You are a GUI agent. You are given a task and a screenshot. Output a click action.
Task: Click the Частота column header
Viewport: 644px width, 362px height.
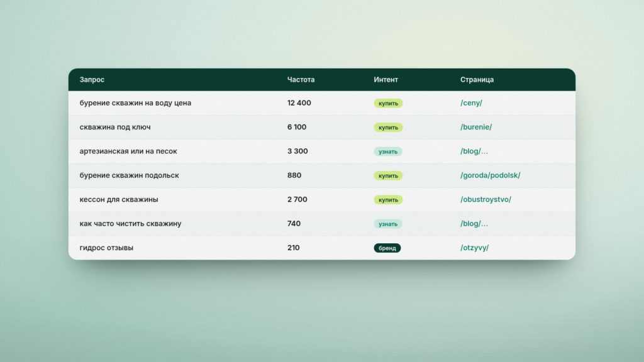pos(301,80)
